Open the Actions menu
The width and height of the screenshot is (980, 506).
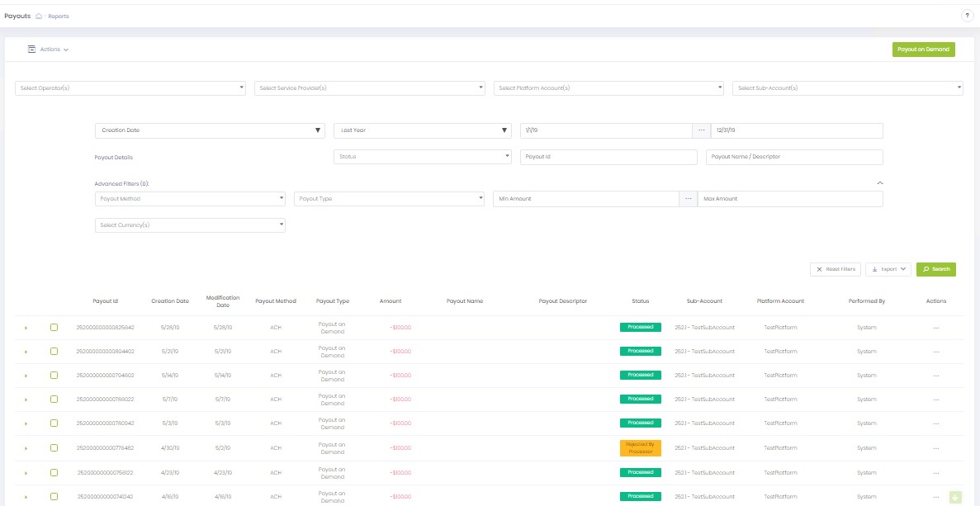tap(48, 50)
